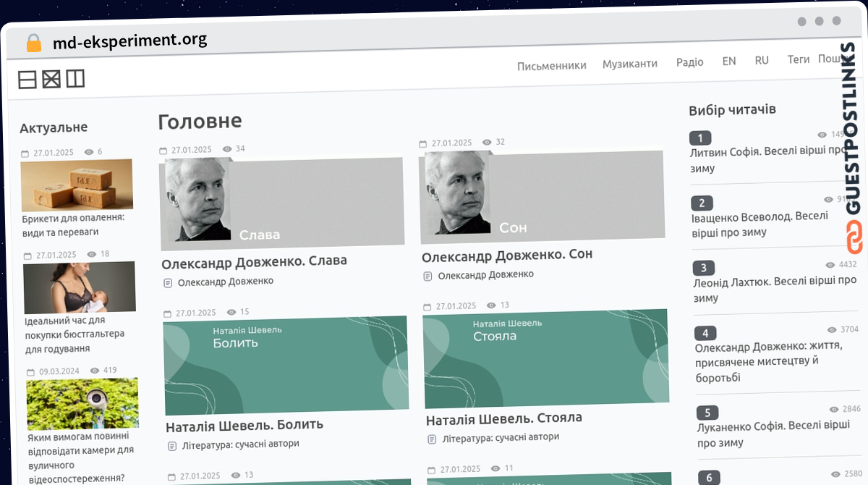Click rank badge number 2

pyautogui.click(x=702, y=203)
